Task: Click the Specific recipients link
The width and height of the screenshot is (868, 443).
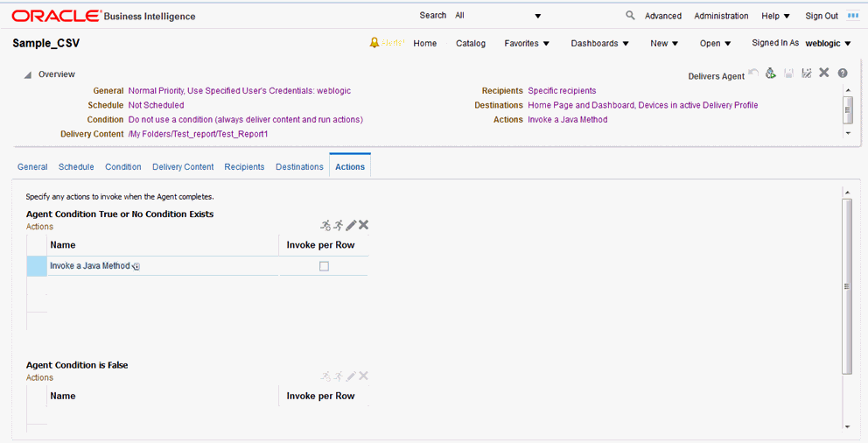Action: (562, 91)
